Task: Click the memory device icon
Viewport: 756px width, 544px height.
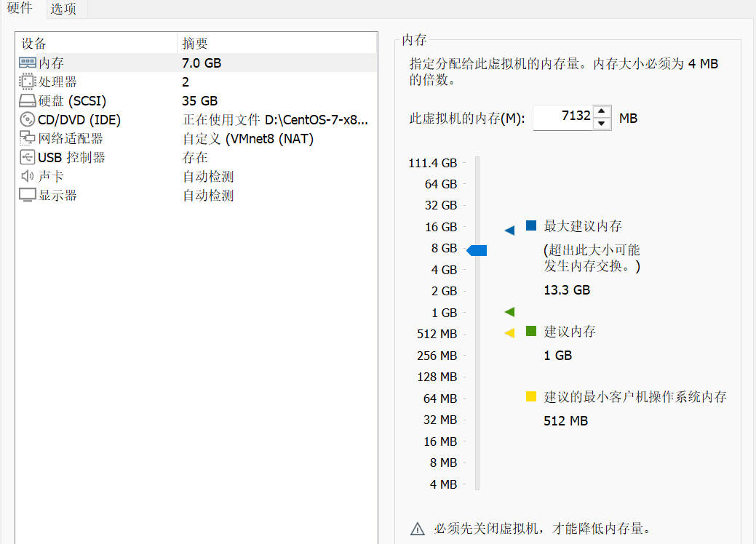Action: pyautogui.click(x=28, y=63)
